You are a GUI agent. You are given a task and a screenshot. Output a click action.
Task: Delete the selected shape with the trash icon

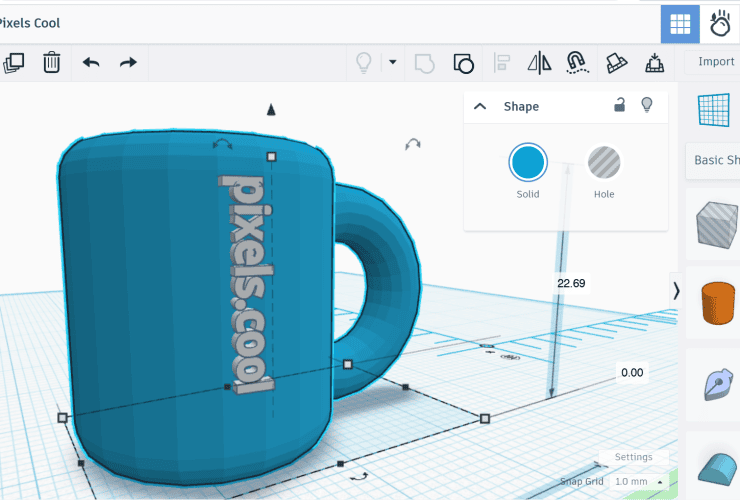click(51, 62)
